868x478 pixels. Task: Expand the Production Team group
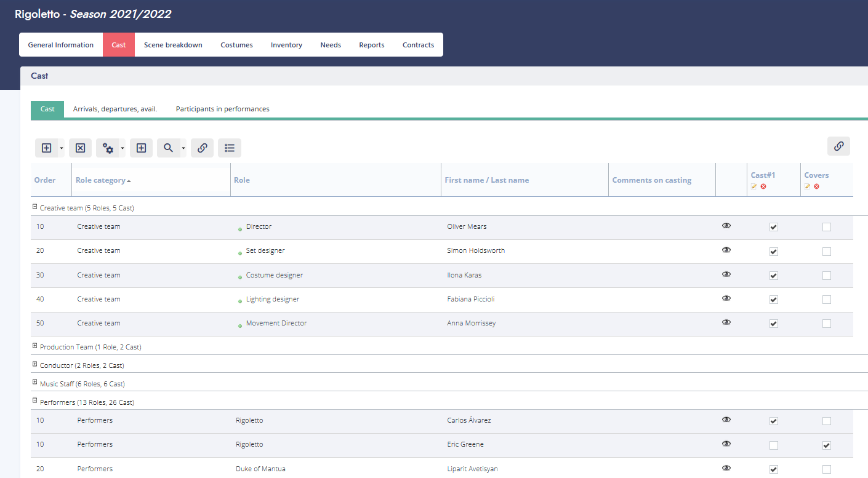tap(35, 346)
